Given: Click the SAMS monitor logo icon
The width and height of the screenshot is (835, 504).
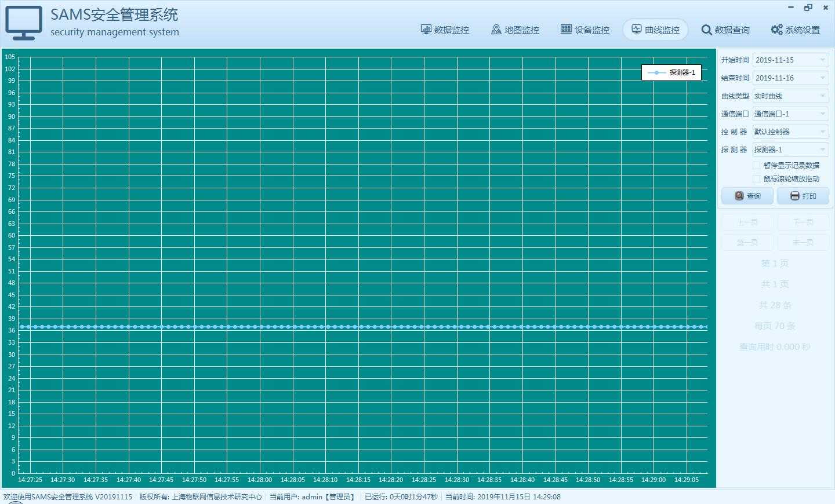Looking at the screenshot, I should click(x=24, y=23).
